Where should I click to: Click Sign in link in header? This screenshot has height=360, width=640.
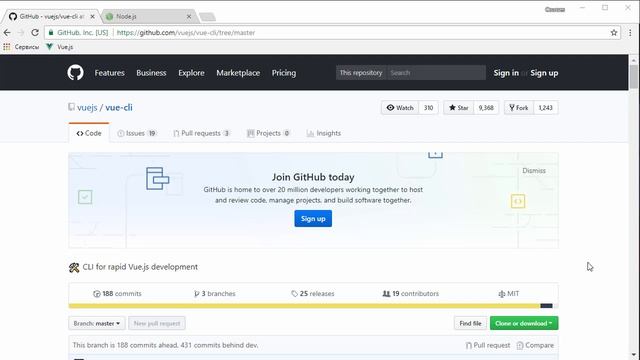506,73
